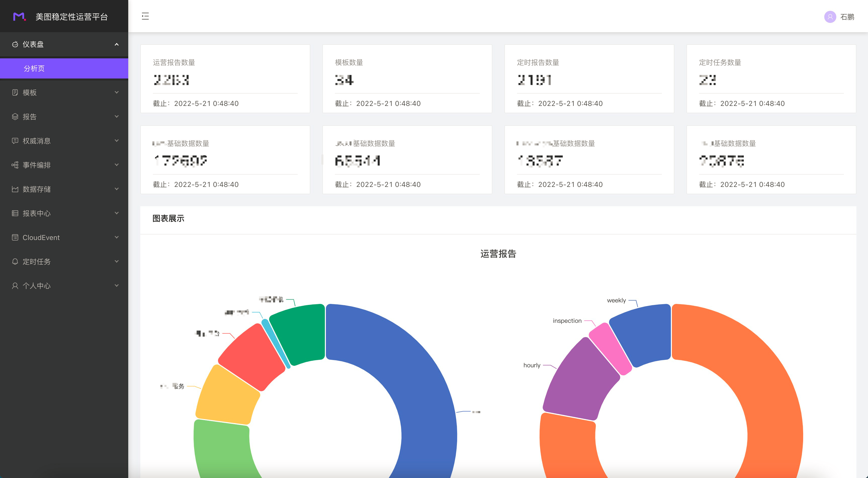Viewport: 868px width, 478px height.
Task: Click the CloudEvent list icon
Action: [x=15, y=237]
